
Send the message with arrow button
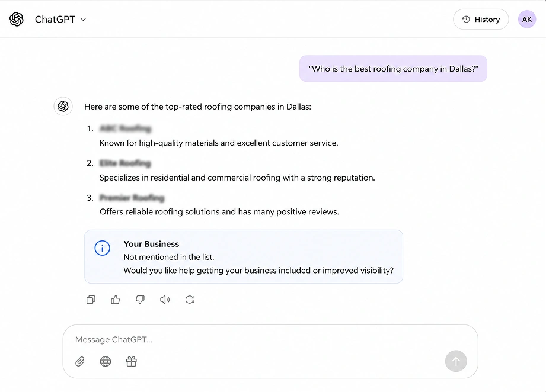(x=456, y=361)
